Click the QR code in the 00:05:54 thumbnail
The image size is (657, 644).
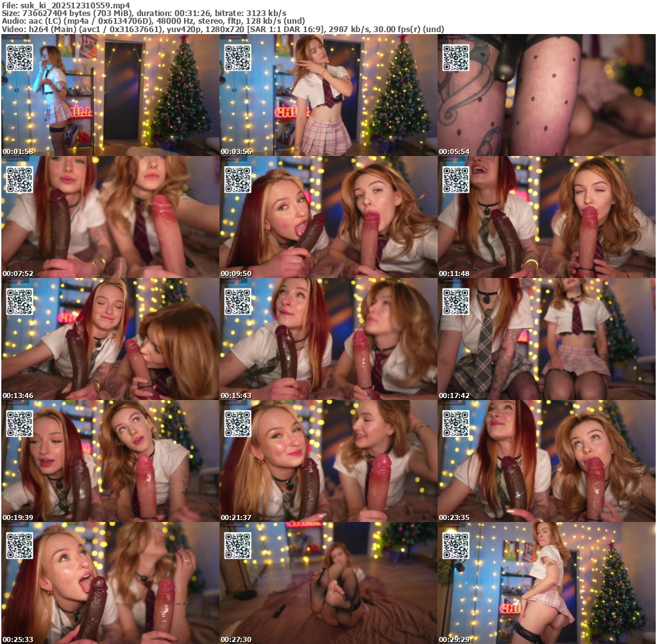point(456,58)
